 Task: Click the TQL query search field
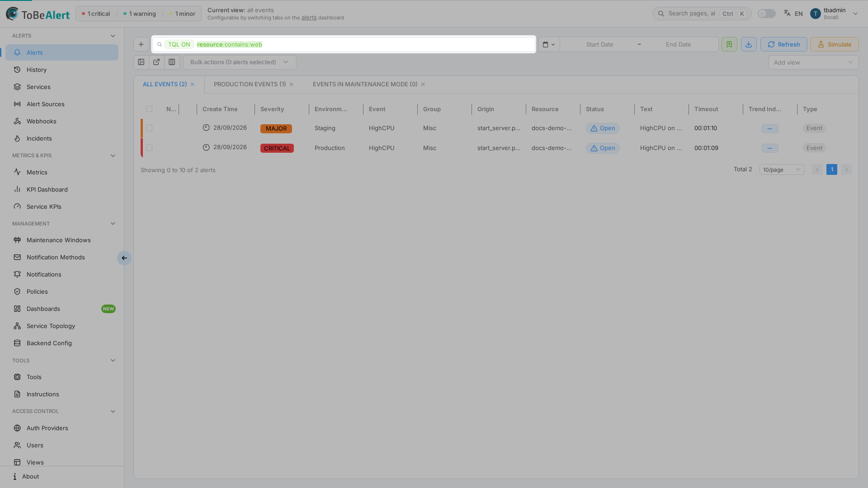click(x=344, y=44)
